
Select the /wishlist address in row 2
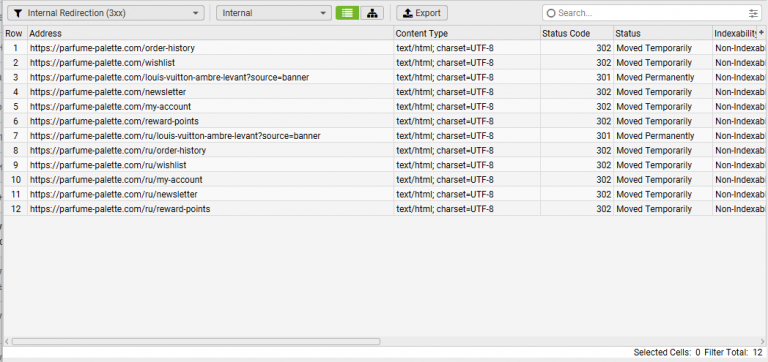(102, 63)
